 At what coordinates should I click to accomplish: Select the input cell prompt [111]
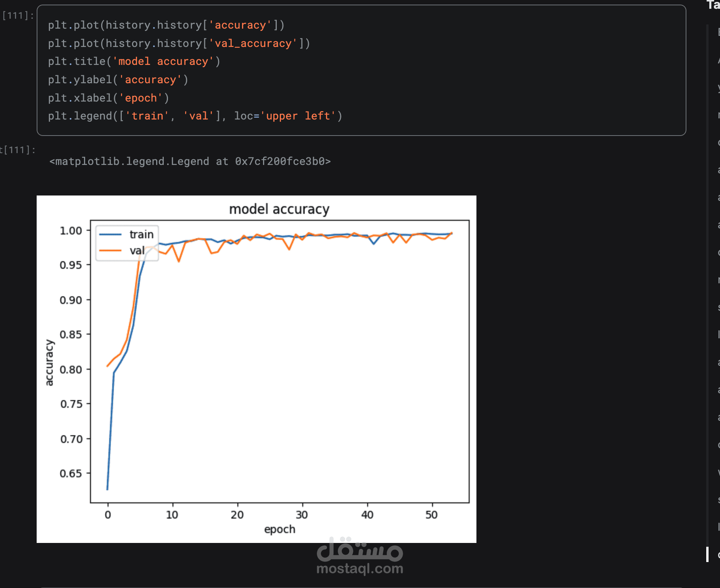pos(18,16)
